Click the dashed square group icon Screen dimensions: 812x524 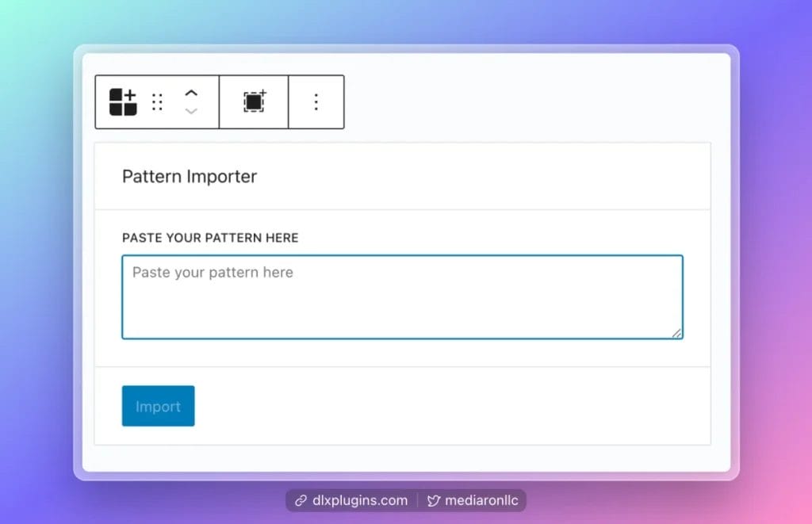[254, 101]
